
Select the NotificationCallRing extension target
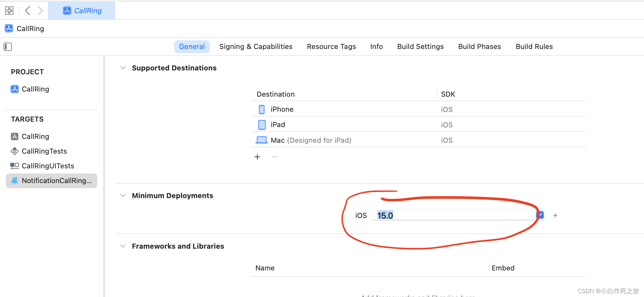tap(52, 181)
